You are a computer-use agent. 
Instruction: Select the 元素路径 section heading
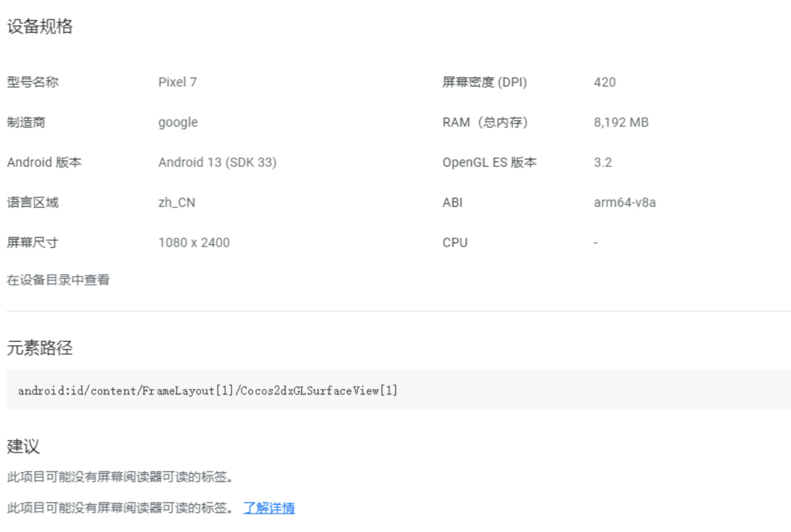(40, 348)
